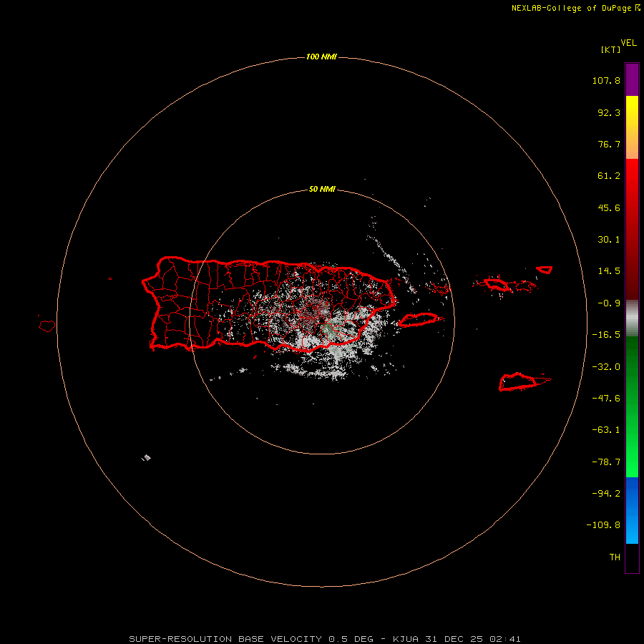Click the 14.5 legend value
Viewport: 644px width, 644px height.
(609, 271)
